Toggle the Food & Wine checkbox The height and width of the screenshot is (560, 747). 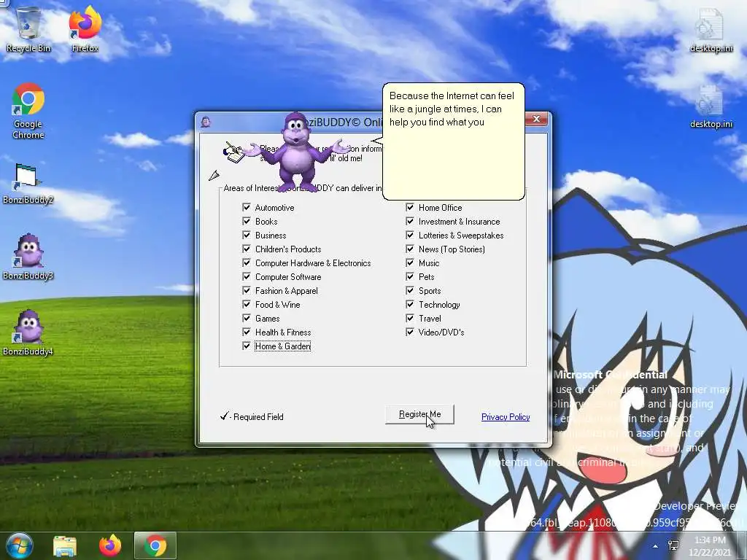tap(247, 304)
